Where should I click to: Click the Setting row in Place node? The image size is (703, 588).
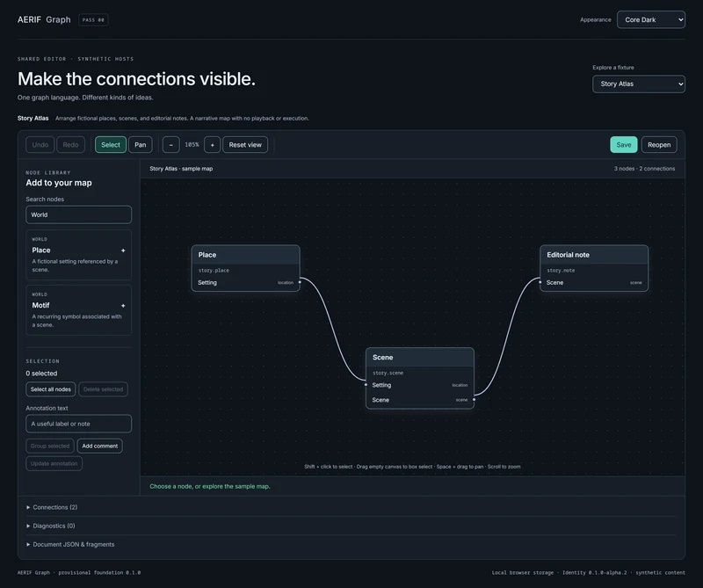click(246, 282)
